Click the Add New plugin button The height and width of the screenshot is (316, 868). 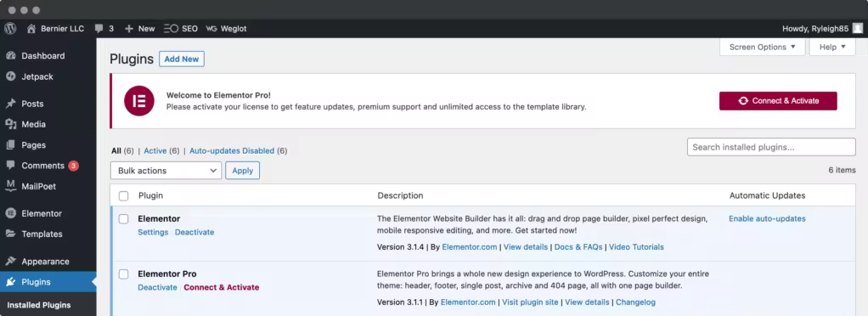[182, 59]
